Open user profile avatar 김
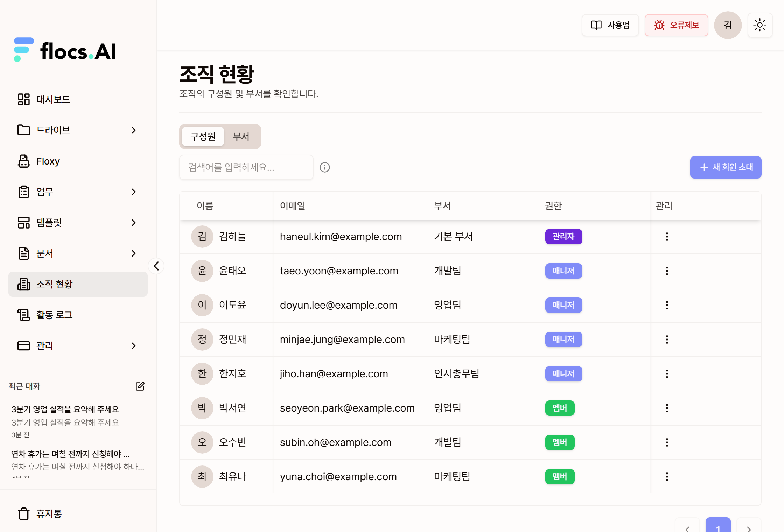 [x=728, y=25]
